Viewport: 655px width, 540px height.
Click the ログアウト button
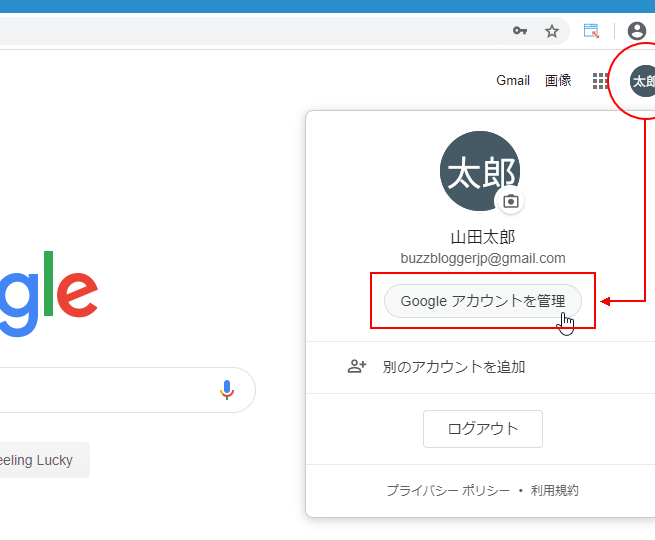(x=482, y=428)
